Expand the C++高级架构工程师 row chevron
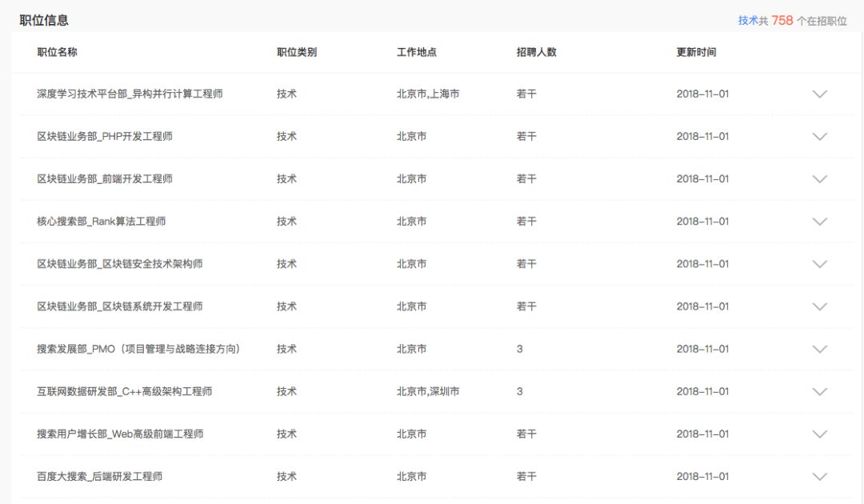This screenshot has width=864, height=504. click(819, 392)
